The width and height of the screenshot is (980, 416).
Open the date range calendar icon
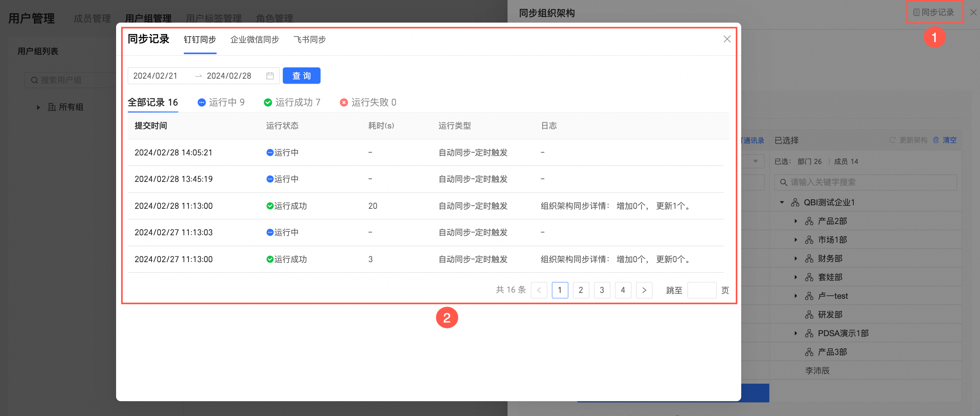(x=270, y=76)
